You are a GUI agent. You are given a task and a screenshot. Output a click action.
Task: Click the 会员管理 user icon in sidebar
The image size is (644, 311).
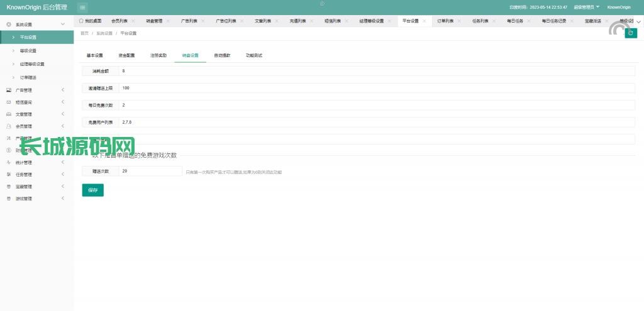tap(9, 126)
